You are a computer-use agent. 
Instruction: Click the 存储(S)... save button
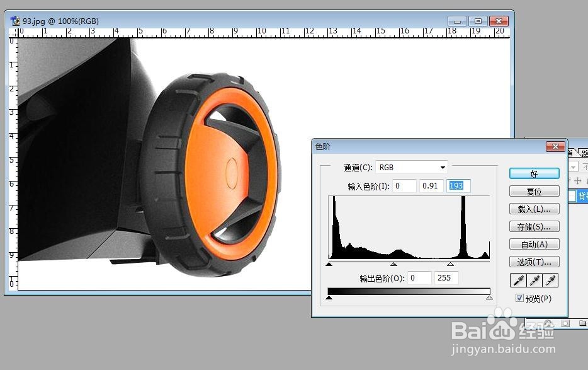[x=534, y=226]
